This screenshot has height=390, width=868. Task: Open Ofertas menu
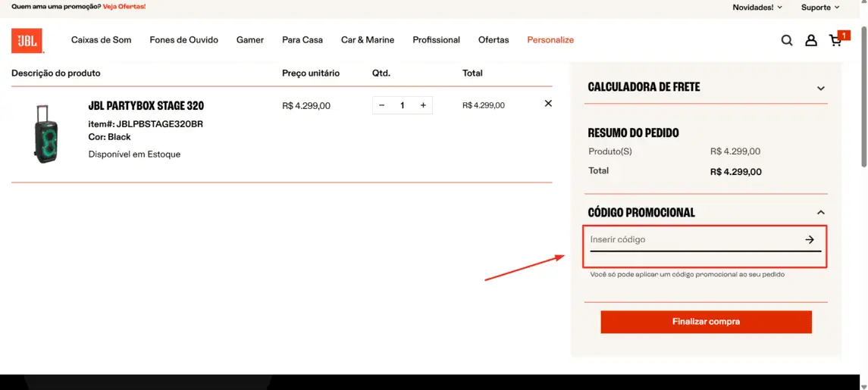[x=494, y=40]
